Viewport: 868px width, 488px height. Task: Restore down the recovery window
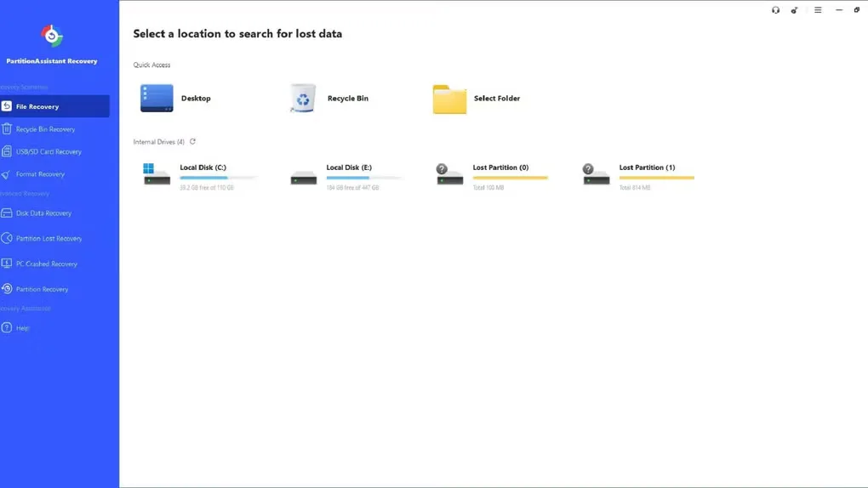click(x=857, y=10)
